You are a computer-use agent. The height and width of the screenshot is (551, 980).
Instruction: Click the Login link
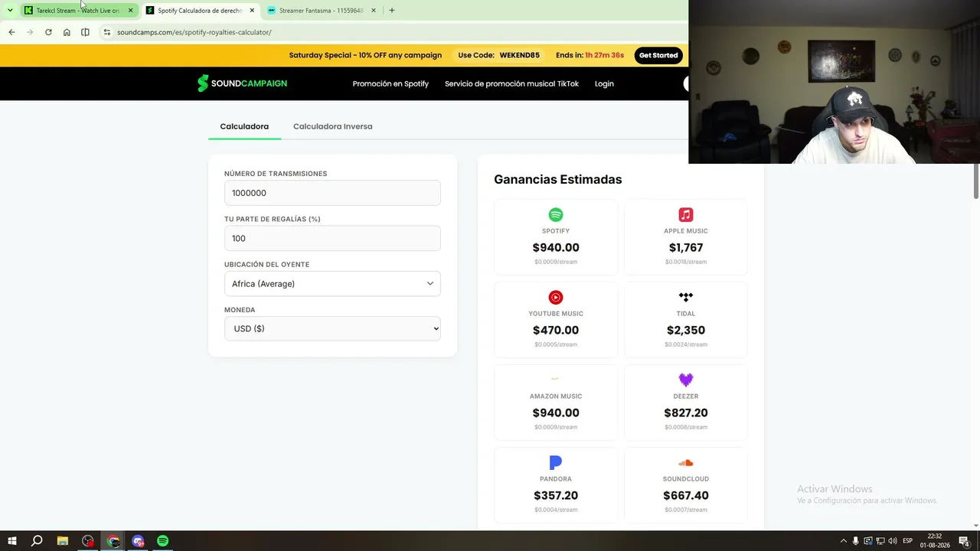click(x=604, y=83)
